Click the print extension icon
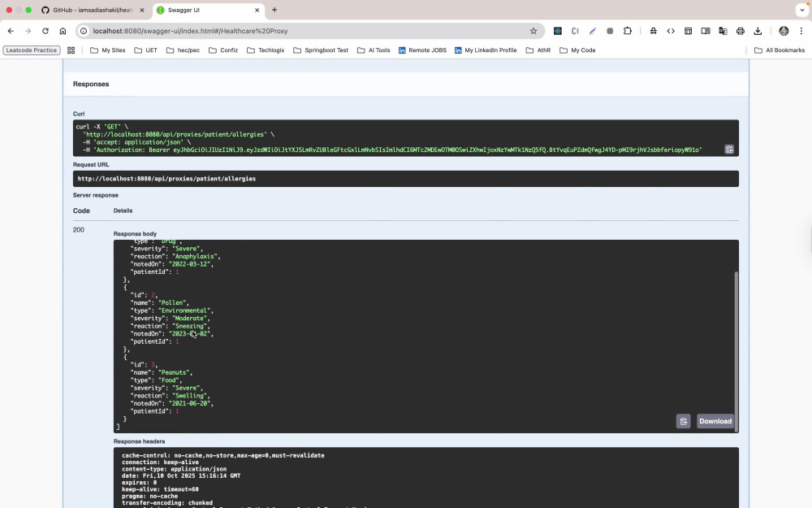Viewport: 812px width, 508px height. 741,31
